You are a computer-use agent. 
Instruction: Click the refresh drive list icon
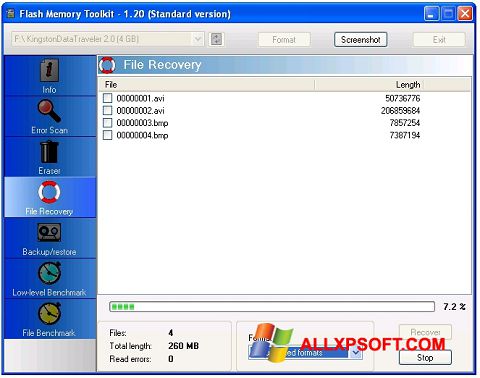coord(217,39)
